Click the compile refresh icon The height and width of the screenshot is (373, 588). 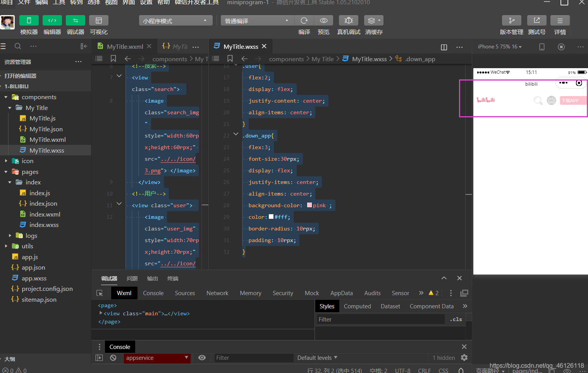(304, 21)
